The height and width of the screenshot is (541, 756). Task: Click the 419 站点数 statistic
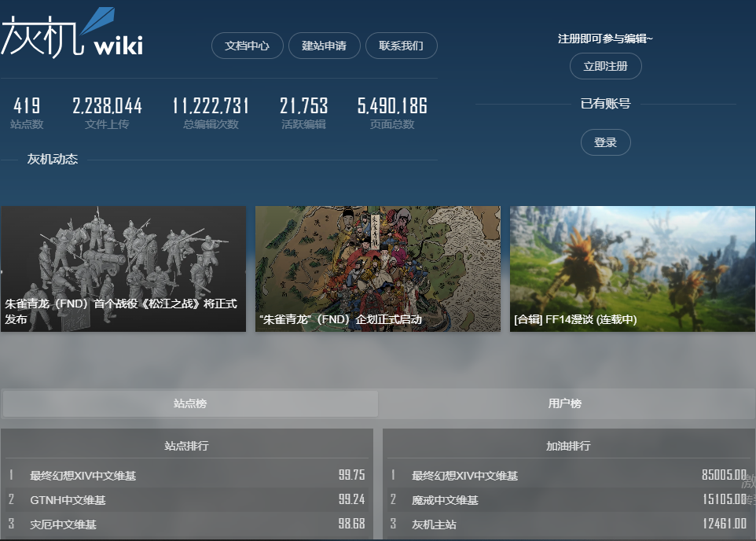pyautogui.click(x=27, y=113)
